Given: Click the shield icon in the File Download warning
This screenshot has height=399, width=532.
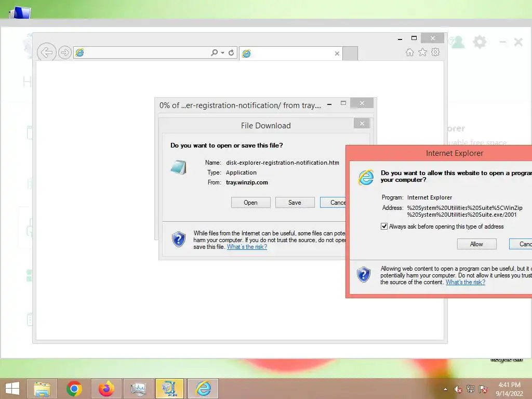Looking at the screenshot, I should [179, 240].
